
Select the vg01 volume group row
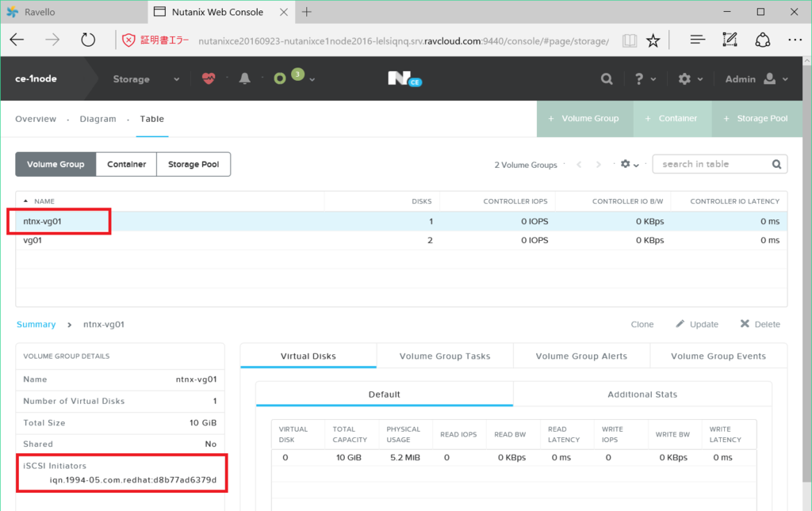point(401,241)
